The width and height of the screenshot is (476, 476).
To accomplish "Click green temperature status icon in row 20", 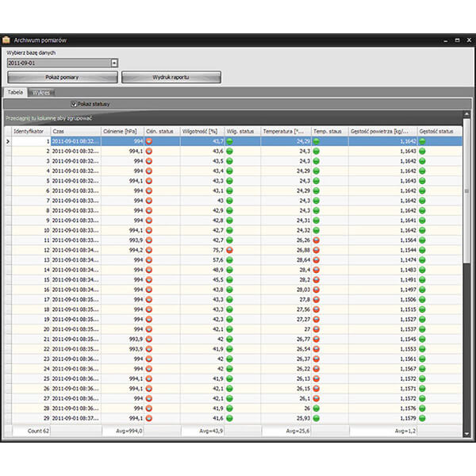I will click(x=317, y=328).
